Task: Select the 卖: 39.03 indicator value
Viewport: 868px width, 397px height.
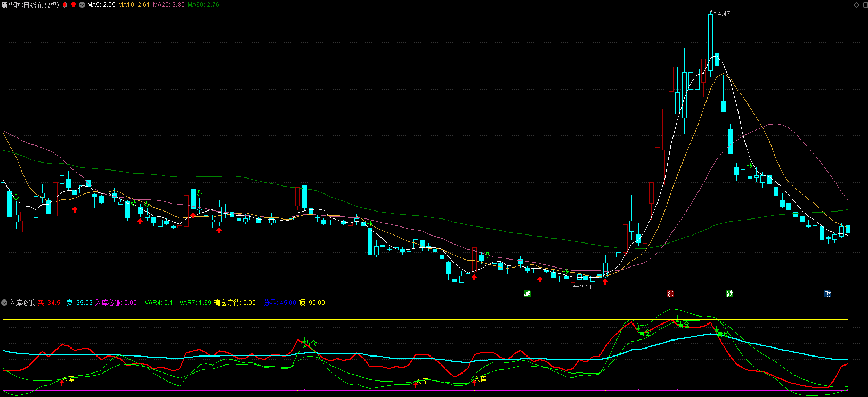Action: click(x=79, y=303)
